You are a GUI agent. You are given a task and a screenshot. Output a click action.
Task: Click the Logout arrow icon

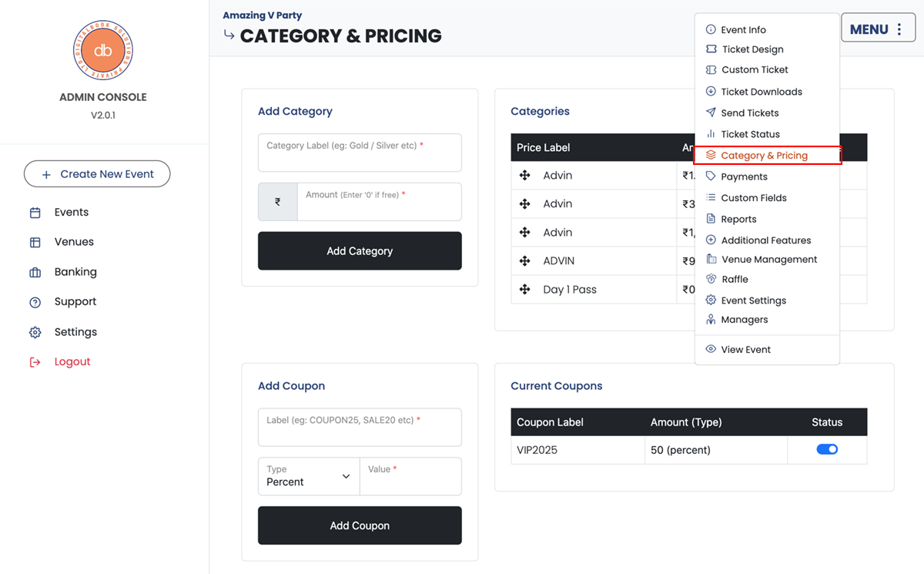tap(35, 362)
